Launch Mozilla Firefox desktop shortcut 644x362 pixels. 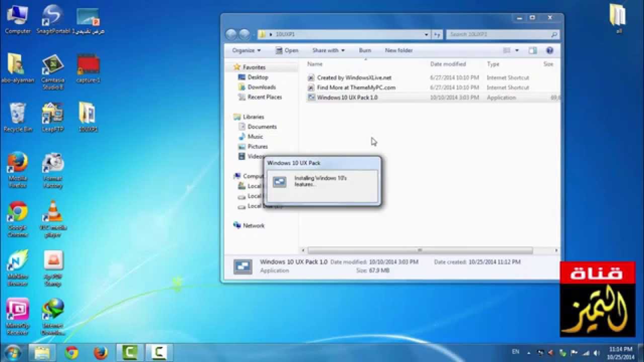point(17,170)
